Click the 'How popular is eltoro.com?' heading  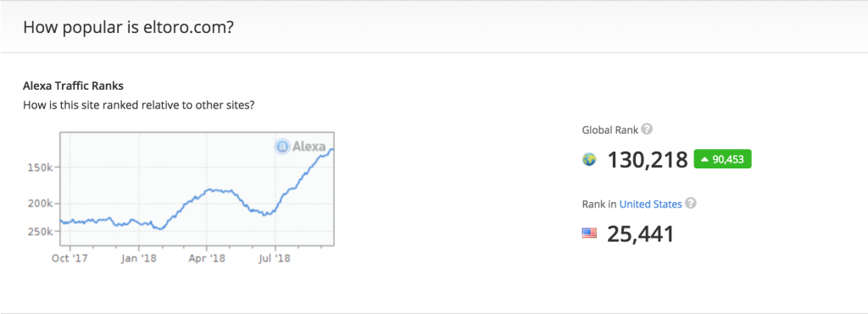[129, 26]
